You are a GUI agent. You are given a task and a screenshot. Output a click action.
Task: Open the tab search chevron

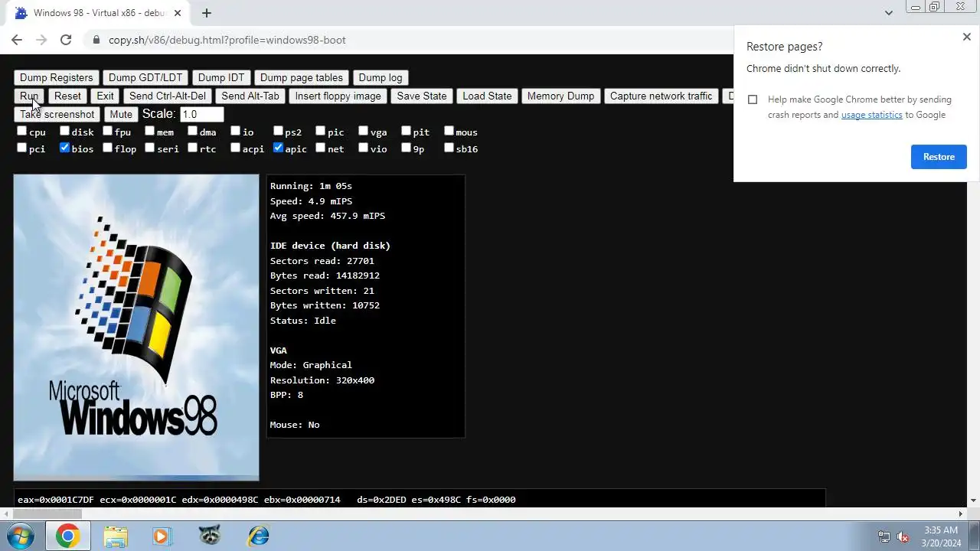888,13
